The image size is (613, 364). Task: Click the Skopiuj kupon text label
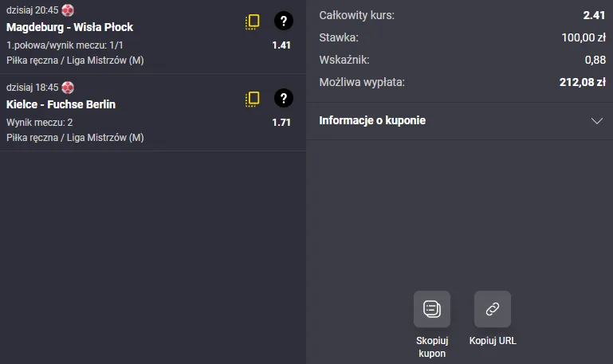(x=432, y=346)
